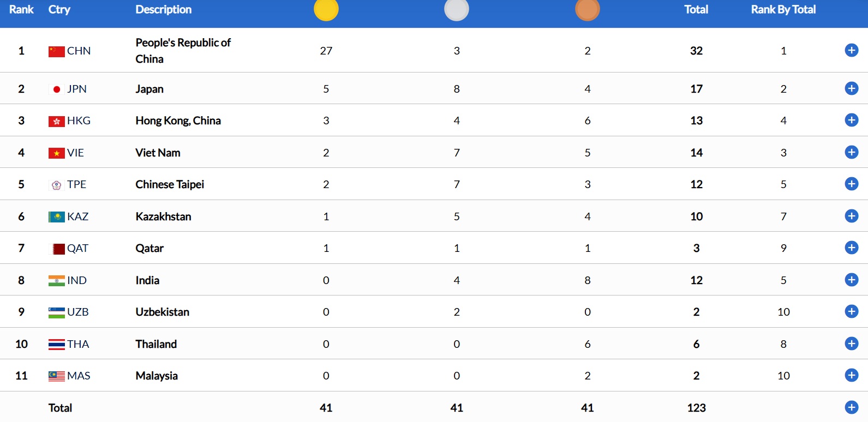Screen dimensions: 868x422
Task: Expand the Viet Nam row details
Action: (x=851, y=152)
